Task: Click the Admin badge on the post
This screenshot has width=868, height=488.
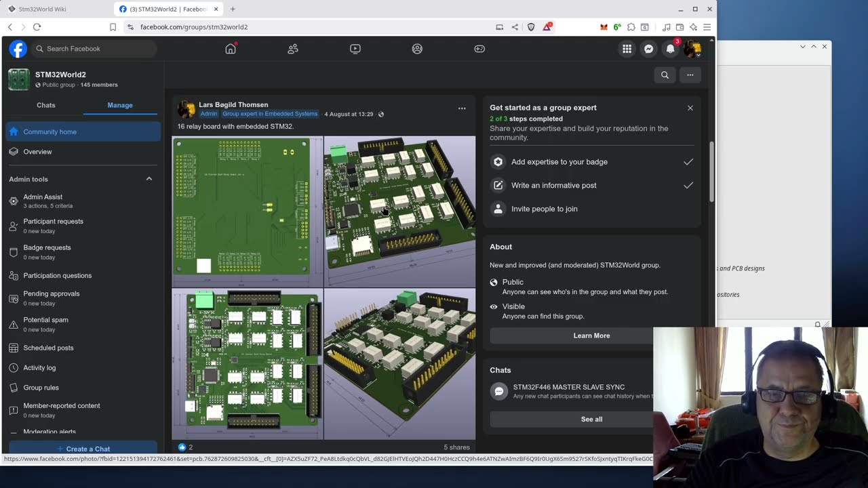Action: pyautogui.click(x=209, y=114)
